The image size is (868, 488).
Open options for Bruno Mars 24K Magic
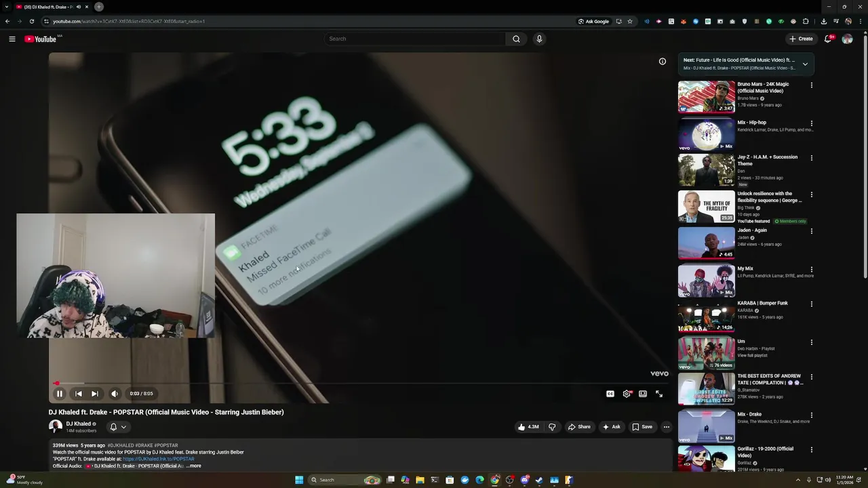tap(812, 85)
